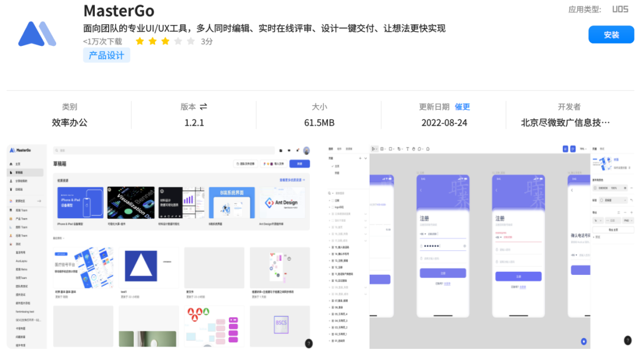Open the 75% zoom dropdown in editor screenshot
Viewport: 644px width, 356px height.
coord(583,149)
